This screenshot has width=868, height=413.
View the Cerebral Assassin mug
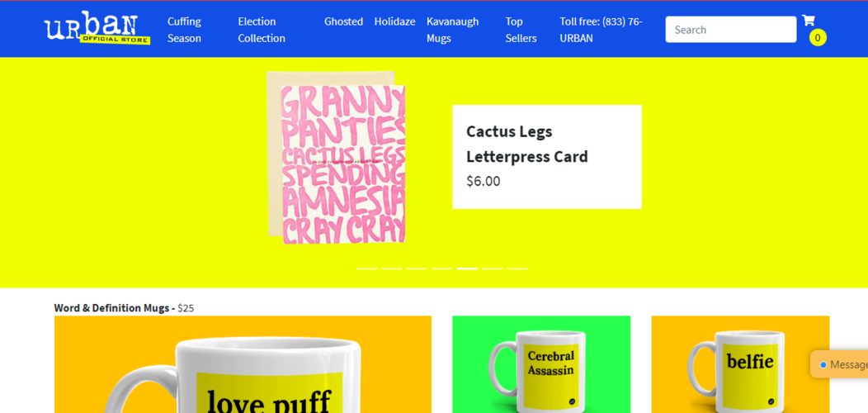coord(541,364)
